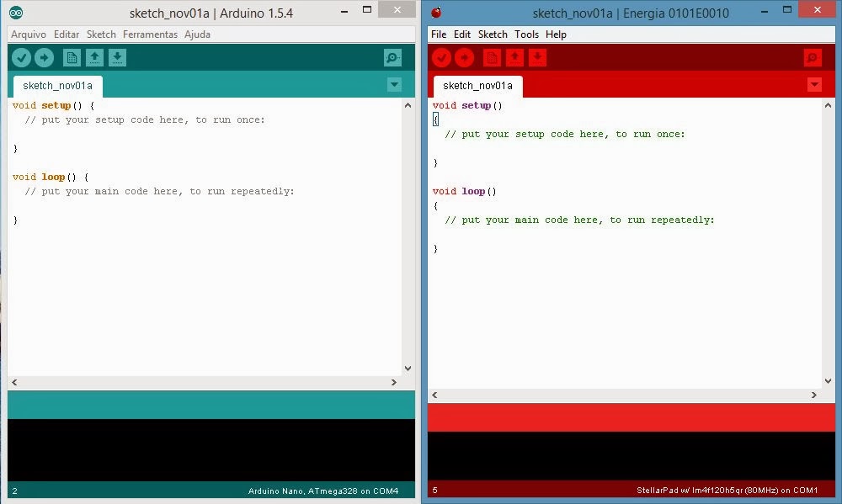Save sketch icon in Energia toolbar

[537, 57]
